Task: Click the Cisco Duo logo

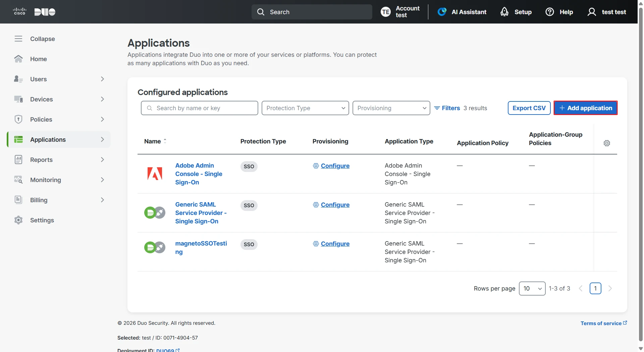Action: pyautogui.click(x=34, y=12)
